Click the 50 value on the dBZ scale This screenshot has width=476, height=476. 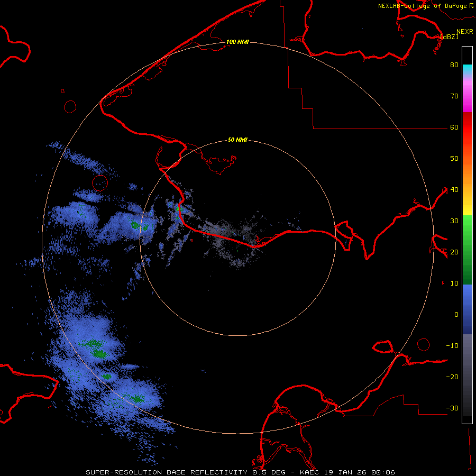point(454,159)
